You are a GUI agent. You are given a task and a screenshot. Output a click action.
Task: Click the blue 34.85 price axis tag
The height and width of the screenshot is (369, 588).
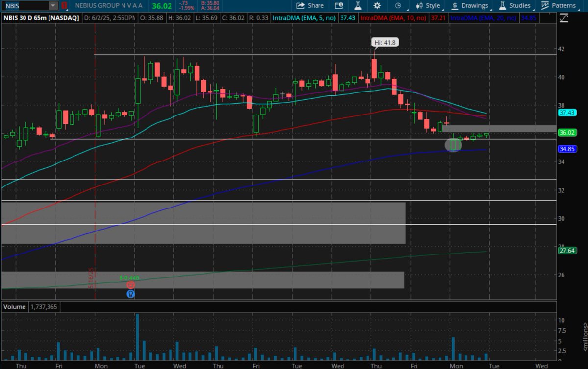coord(566,149)
